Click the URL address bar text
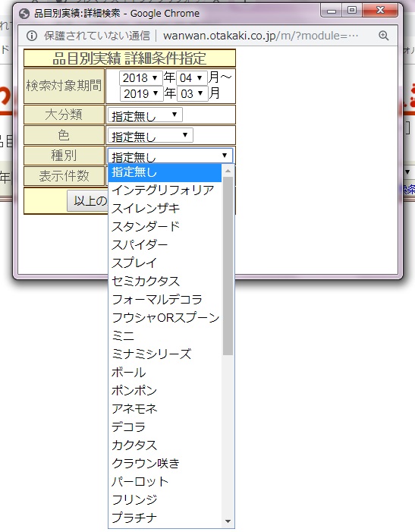 click(x=260, y=36)
